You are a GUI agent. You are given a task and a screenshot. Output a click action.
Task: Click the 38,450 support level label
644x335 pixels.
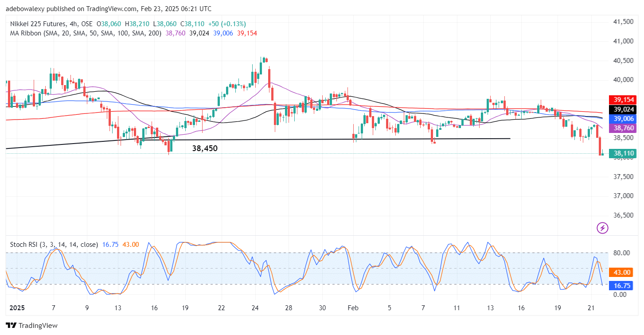(205, 148)
